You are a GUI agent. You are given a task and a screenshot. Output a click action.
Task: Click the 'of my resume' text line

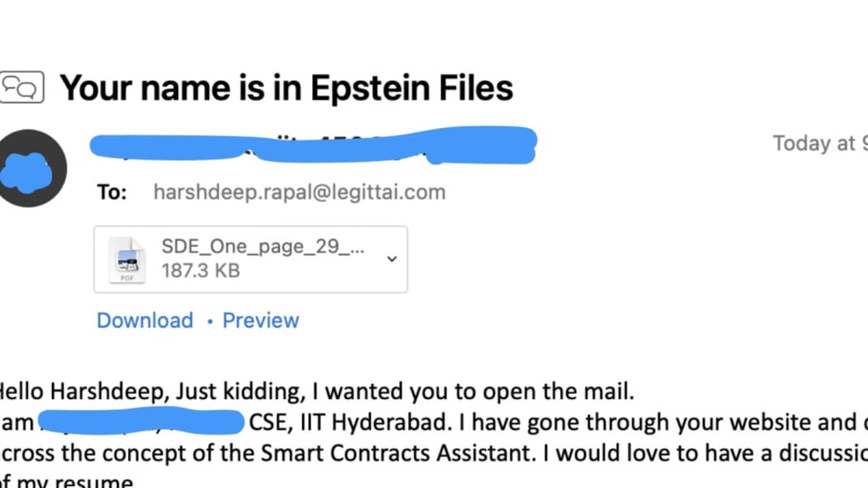65,482
